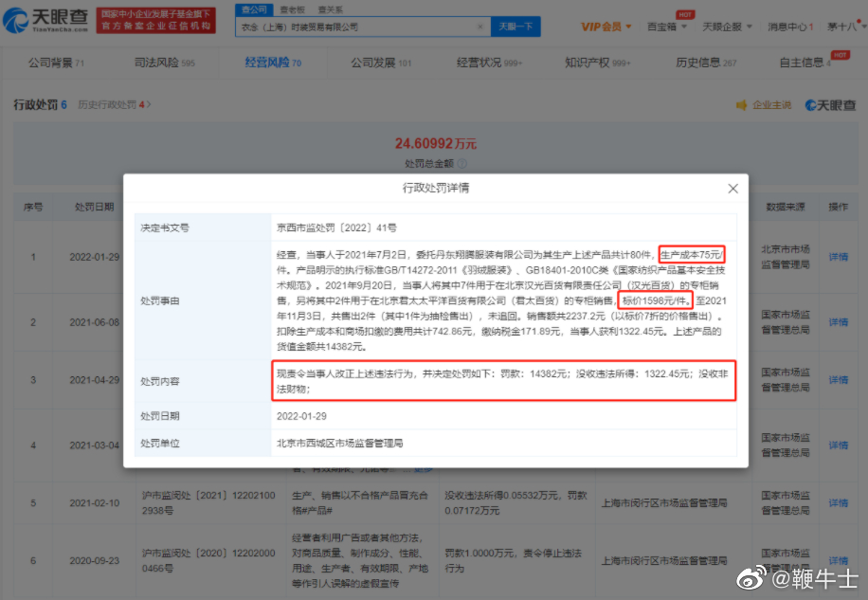
Task: Open 详情 for the 2022-01-29 row
Action: click(x=838, y=257)
